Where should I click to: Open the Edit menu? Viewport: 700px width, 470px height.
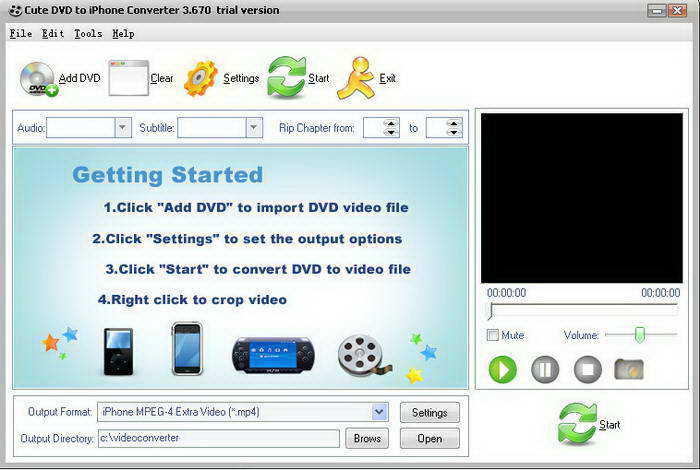pyautogui.click(x=53, y=33)
